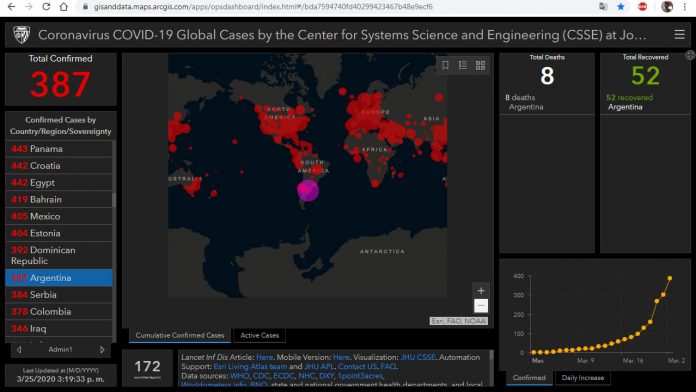Open the browser three-dot menu
This screenshot has height=392, width=696.
pos(685,7)
